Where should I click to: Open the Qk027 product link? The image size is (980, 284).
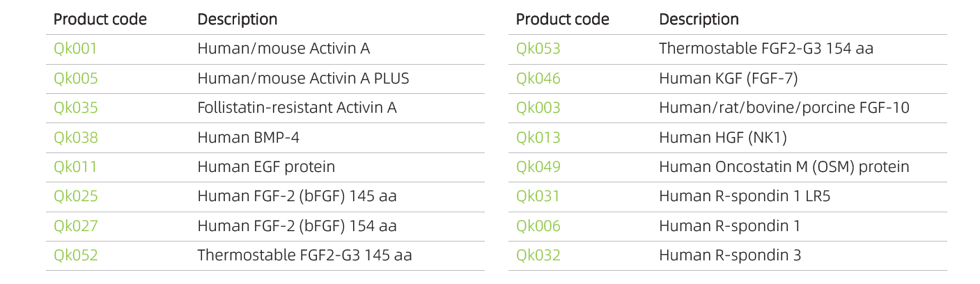(x=75, y=226)
